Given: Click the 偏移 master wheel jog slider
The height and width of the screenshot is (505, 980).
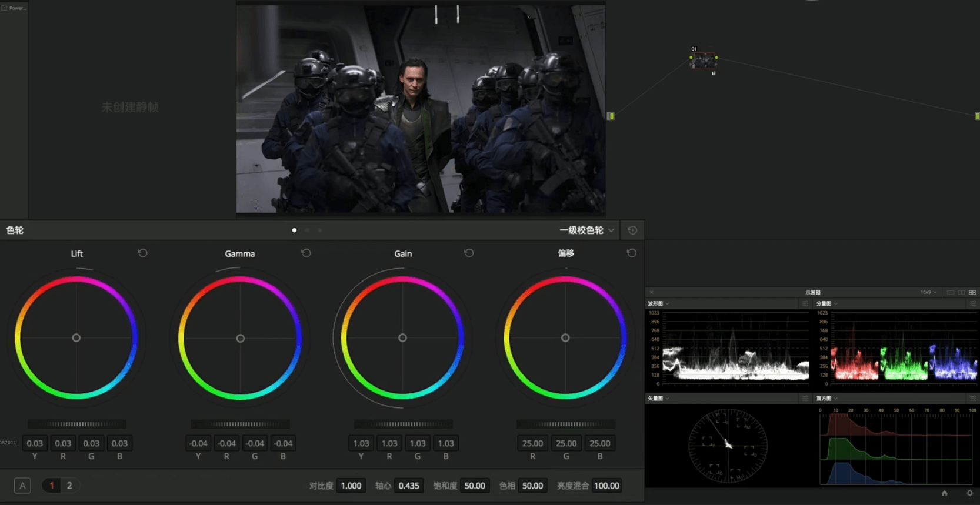Looking at the screenshot, I should [x=566, y=424].
